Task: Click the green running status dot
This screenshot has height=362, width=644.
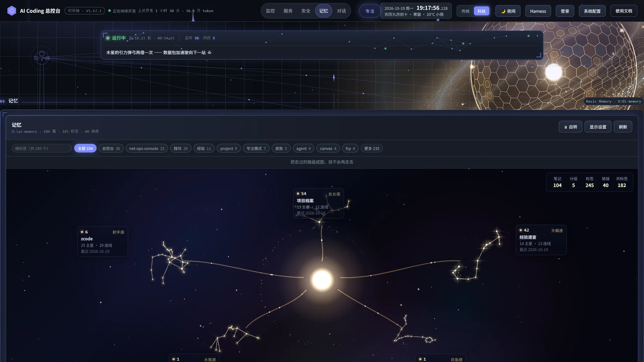Action: (x=108, y=38)
